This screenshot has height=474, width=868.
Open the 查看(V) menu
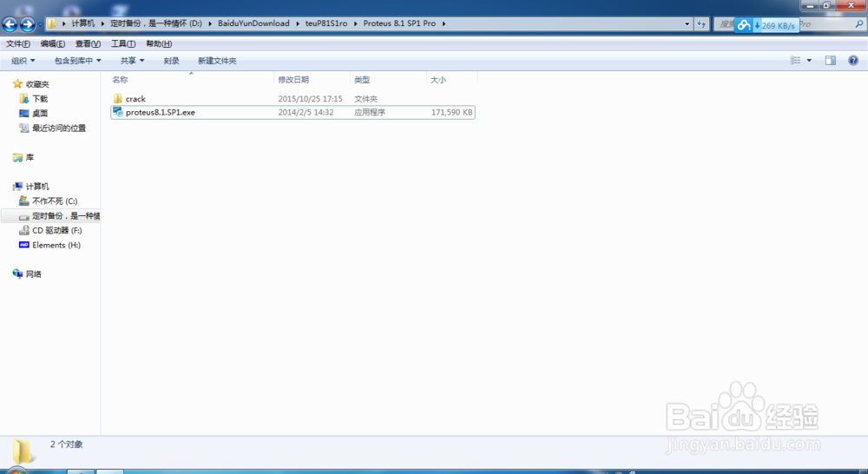pyautogui.click(x=88, y=43)
